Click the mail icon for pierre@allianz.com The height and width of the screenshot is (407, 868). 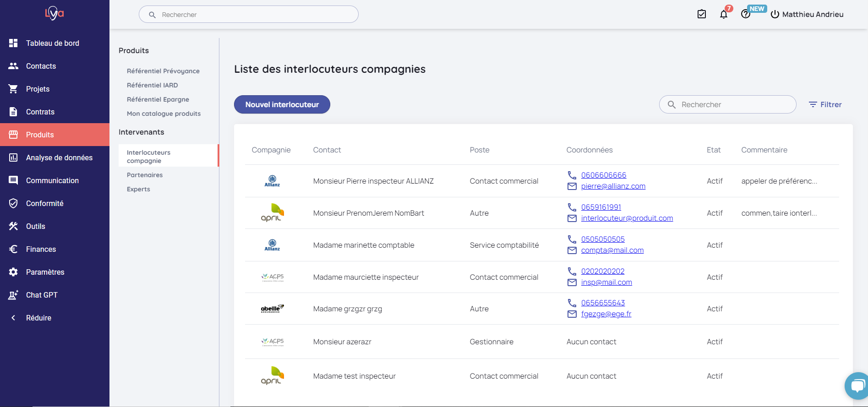pos(572,186)
